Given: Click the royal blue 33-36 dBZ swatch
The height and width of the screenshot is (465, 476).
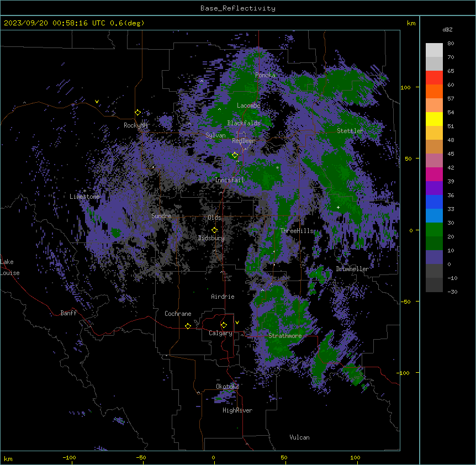Looking at the screenshot, I should 434,202.
